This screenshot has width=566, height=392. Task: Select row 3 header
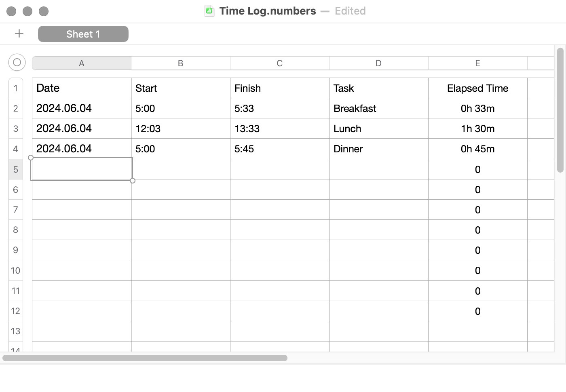point(16,129)
